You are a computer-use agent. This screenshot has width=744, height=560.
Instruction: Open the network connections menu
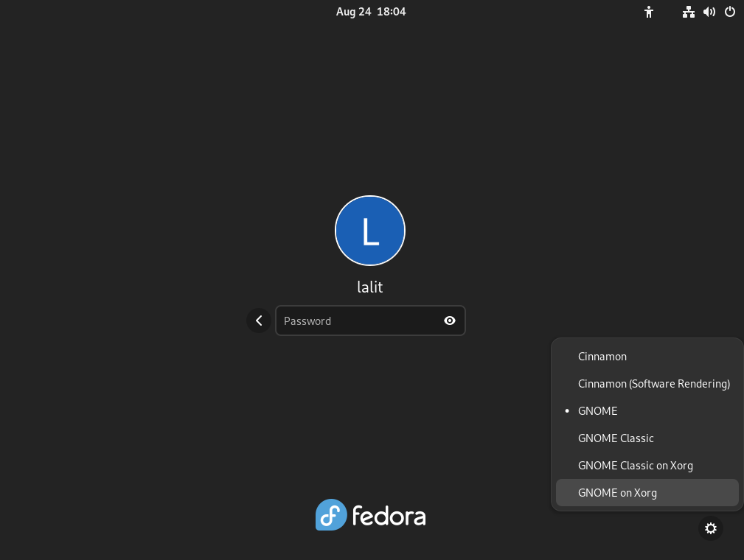coord(688,12)
